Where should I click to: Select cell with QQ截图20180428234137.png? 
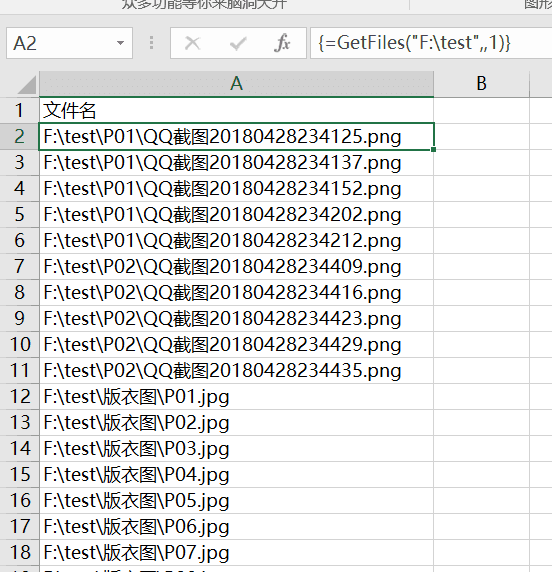coord(236,162)
